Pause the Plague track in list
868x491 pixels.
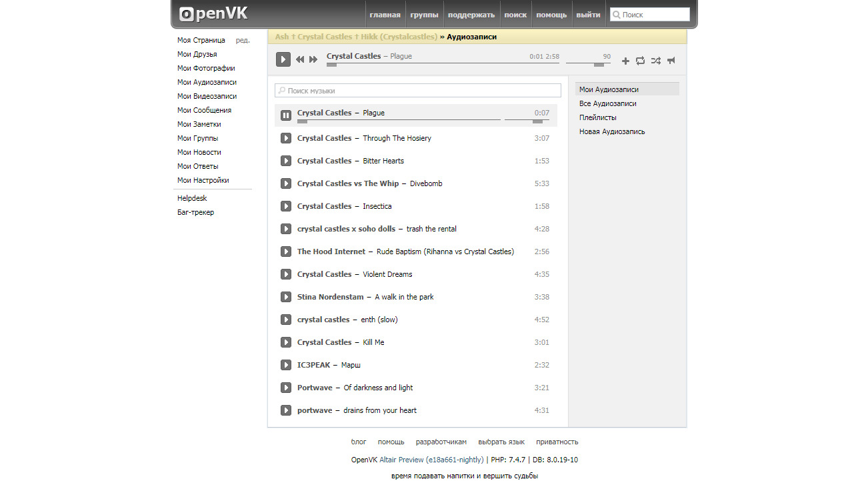point(286,115)
